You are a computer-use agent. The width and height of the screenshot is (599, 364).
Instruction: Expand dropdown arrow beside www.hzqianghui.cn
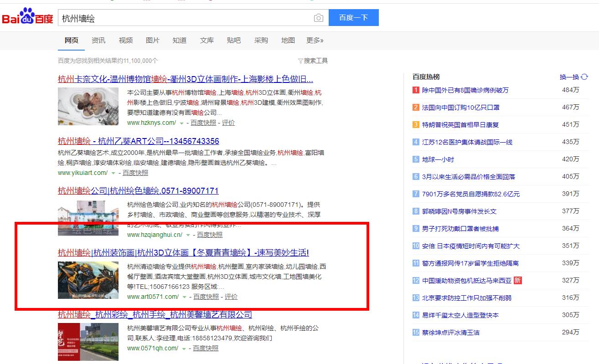(188, 236)
